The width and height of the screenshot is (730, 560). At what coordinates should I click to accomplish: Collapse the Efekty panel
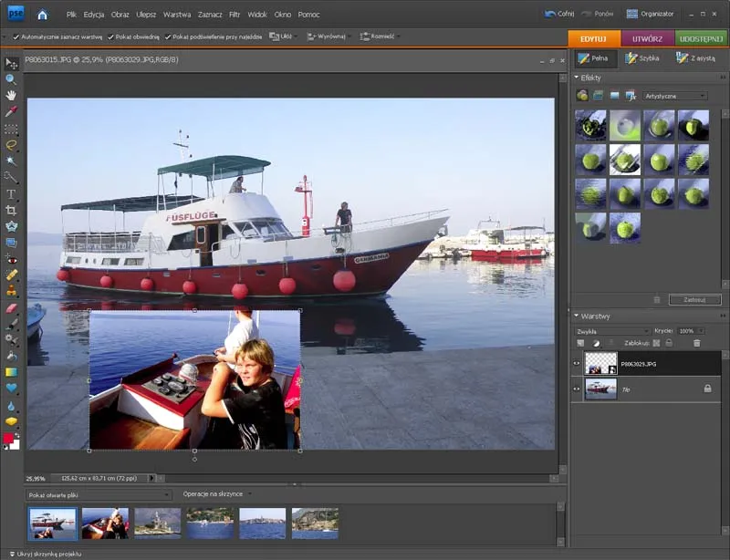(577, 78)
